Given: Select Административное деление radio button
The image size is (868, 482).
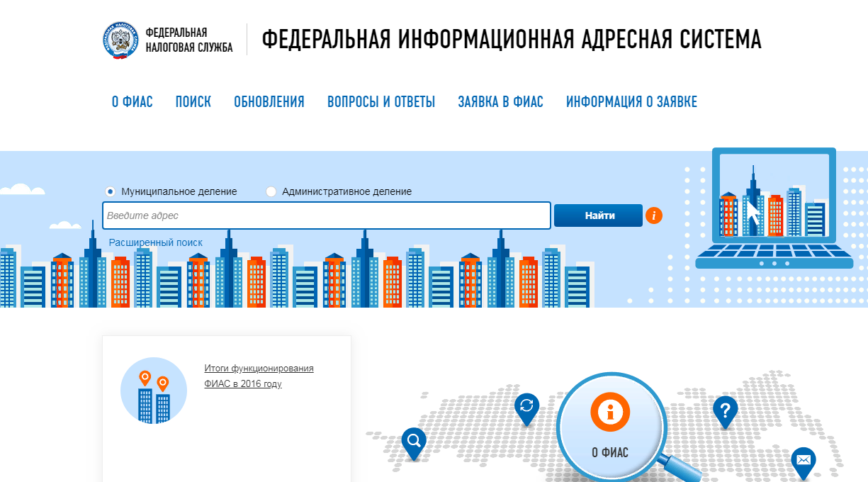Looking at the screenshot, I should [271, 191].
